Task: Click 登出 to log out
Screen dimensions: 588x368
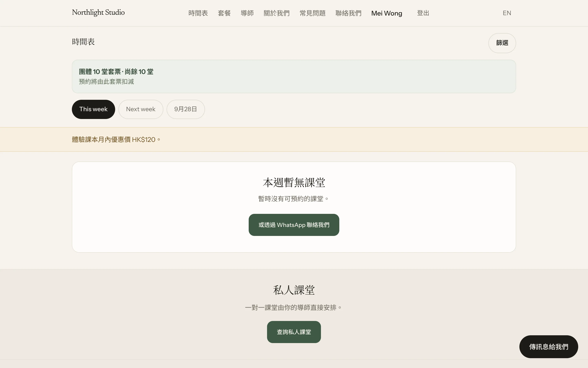Action: (423, 13)
